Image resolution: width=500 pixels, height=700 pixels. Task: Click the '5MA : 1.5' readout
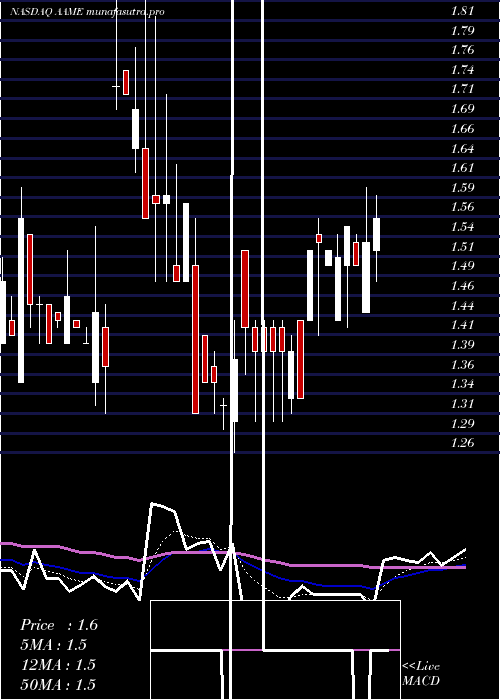pos(54,644)
